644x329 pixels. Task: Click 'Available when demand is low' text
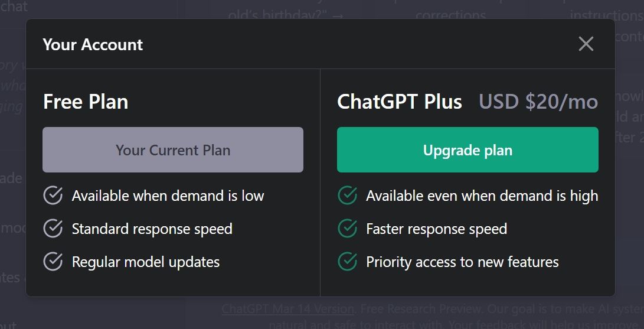(x=168, y=196)
